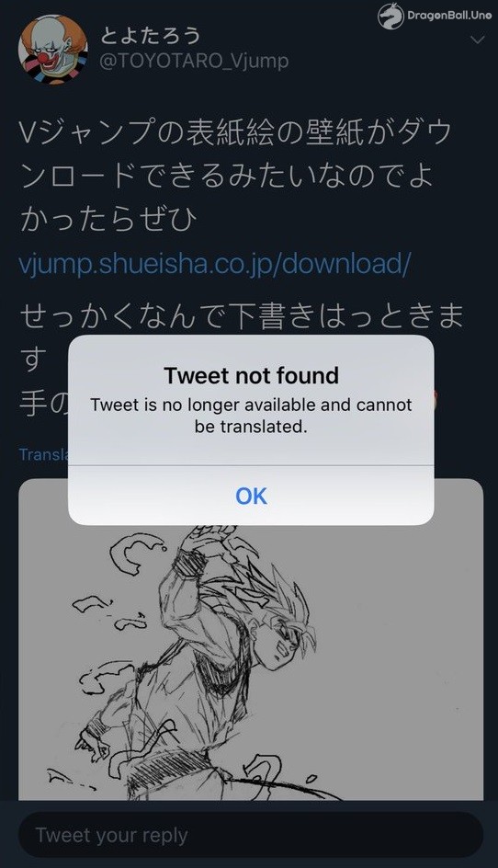Click the Tweet not found dialog title
Screen dimensions: 498x868
point(251,375)
